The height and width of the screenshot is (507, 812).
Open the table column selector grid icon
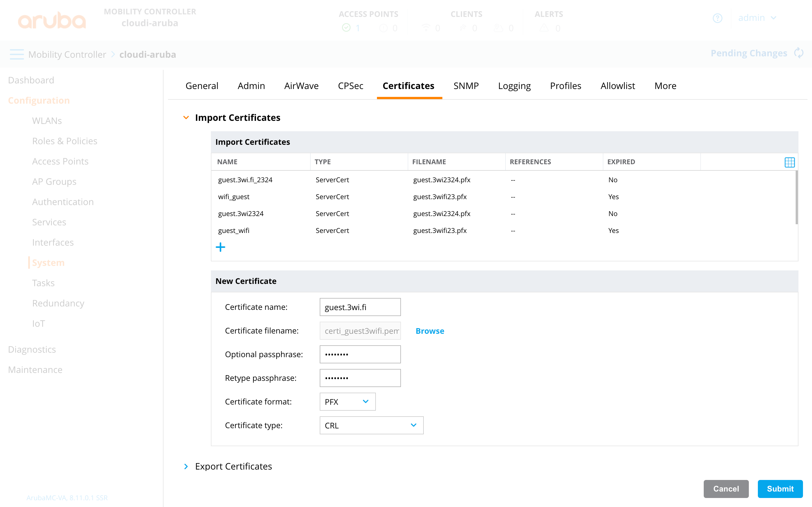790,162
